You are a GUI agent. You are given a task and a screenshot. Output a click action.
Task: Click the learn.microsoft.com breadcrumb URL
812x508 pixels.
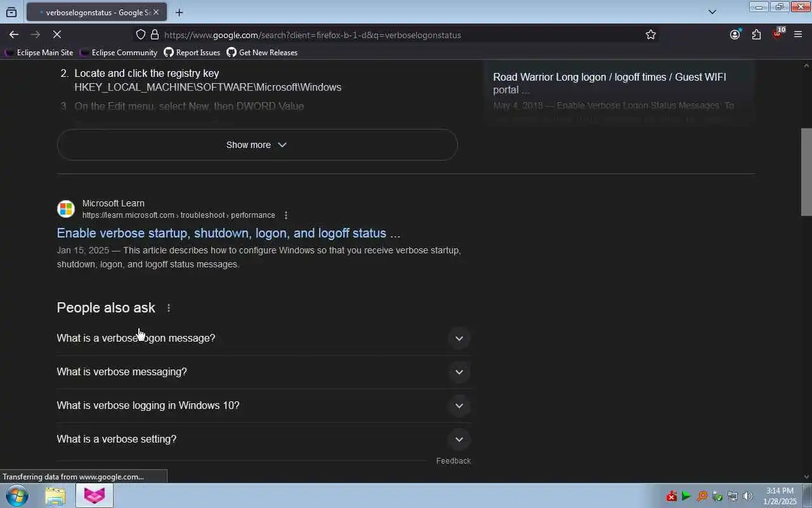179,215
